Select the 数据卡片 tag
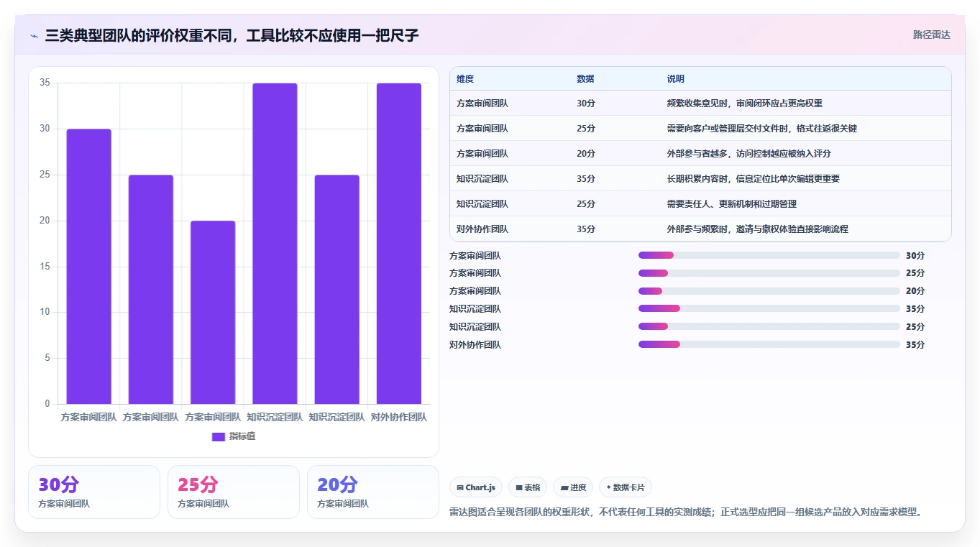The width and height of the screenshot is (980, 547). click(626, 487)
